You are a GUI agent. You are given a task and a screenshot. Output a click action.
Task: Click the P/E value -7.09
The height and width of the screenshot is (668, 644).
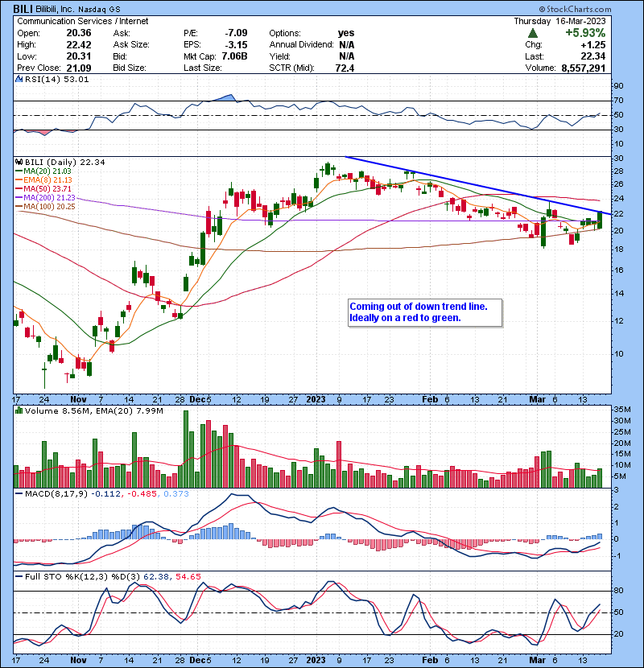click(236, 33)
